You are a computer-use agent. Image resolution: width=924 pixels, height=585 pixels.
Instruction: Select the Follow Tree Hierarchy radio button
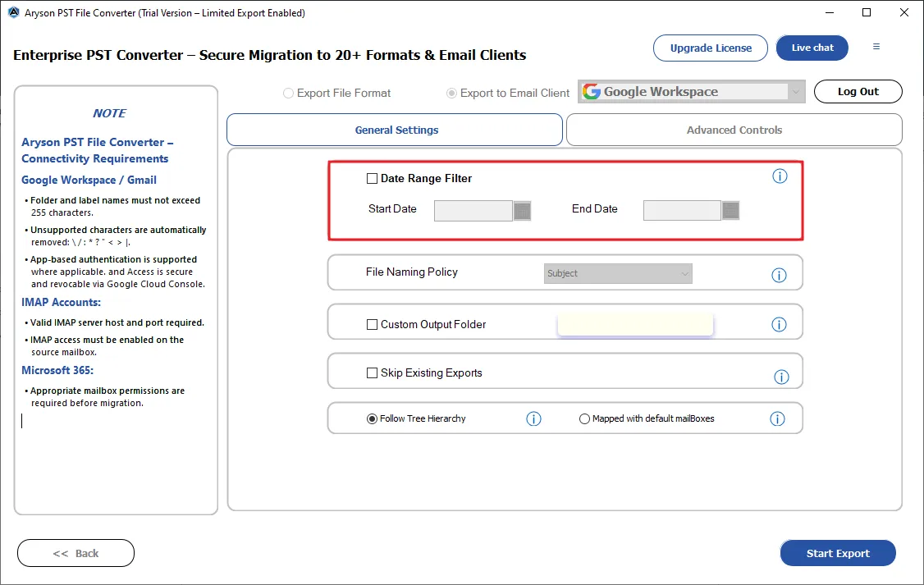coord(372,419)
